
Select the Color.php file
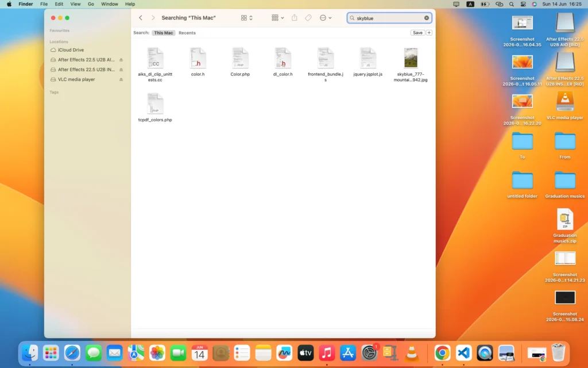pyautogui.click(x=240, y=62)
